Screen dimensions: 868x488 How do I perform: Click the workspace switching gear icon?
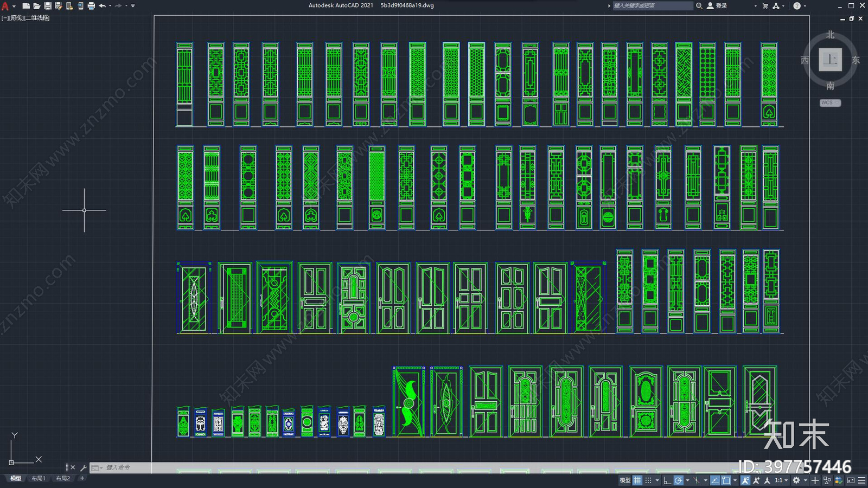click(x=796, y=480)
